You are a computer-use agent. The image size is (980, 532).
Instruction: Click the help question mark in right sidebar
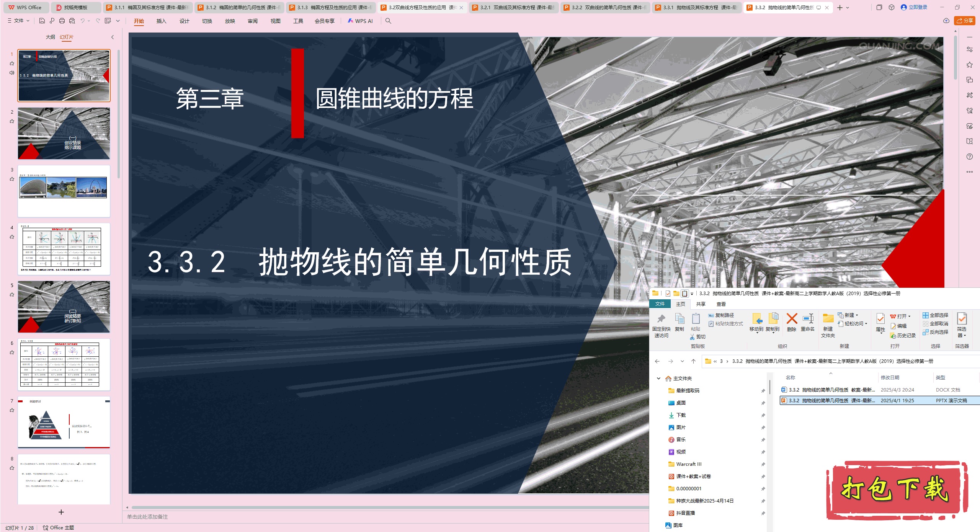970,157
